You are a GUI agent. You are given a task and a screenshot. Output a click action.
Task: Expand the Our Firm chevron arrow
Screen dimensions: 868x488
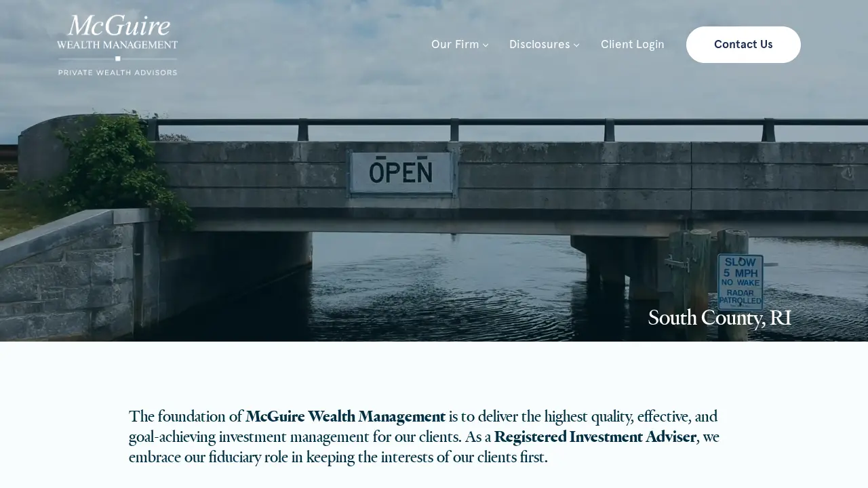486,45
